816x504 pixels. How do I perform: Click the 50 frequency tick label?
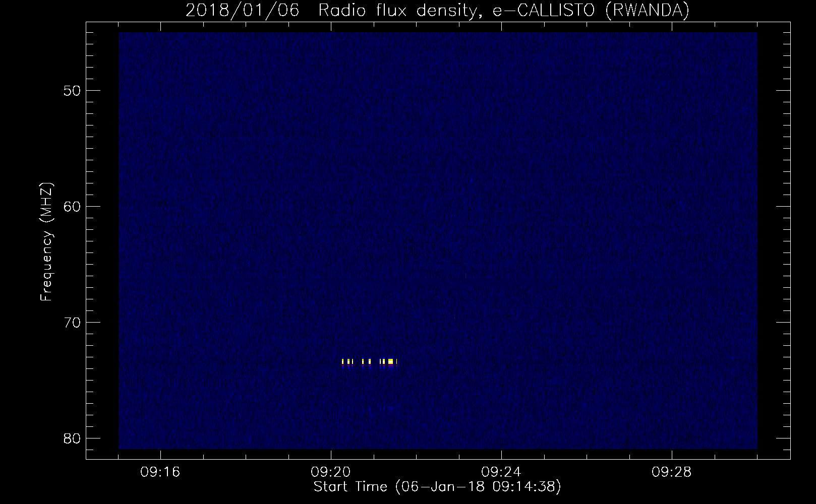click(73, 91)
